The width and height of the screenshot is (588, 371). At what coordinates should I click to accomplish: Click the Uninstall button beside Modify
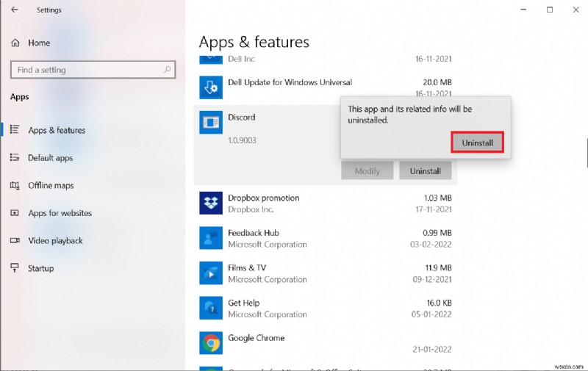(426, 171)
